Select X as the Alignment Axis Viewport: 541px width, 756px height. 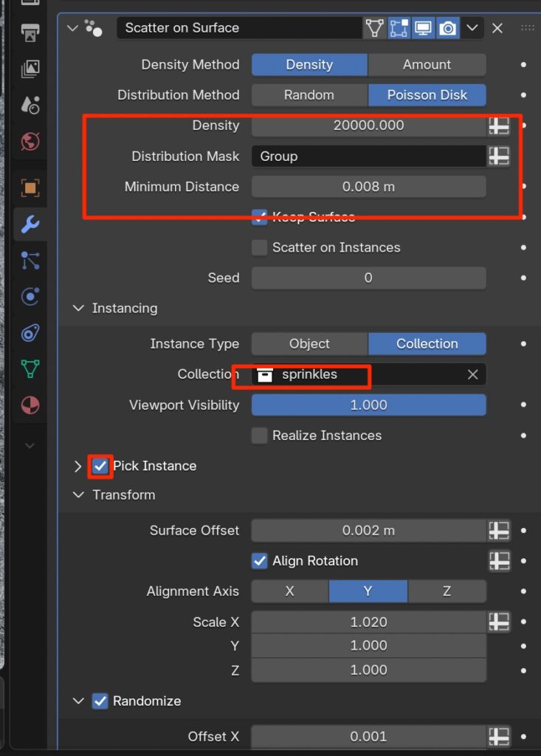click(x=289, y=591)
